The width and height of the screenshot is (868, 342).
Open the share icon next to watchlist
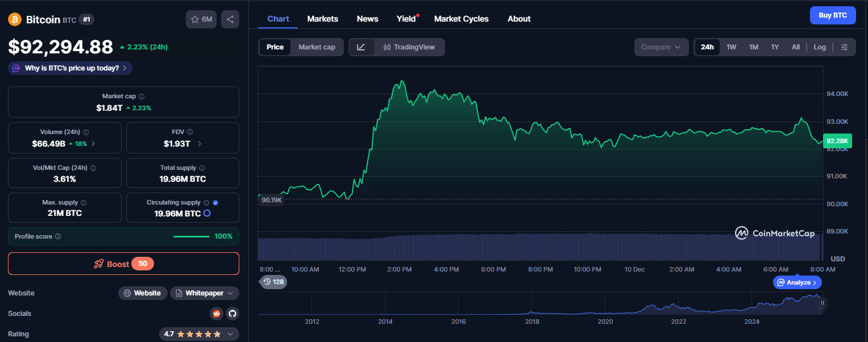pos(230,19)
